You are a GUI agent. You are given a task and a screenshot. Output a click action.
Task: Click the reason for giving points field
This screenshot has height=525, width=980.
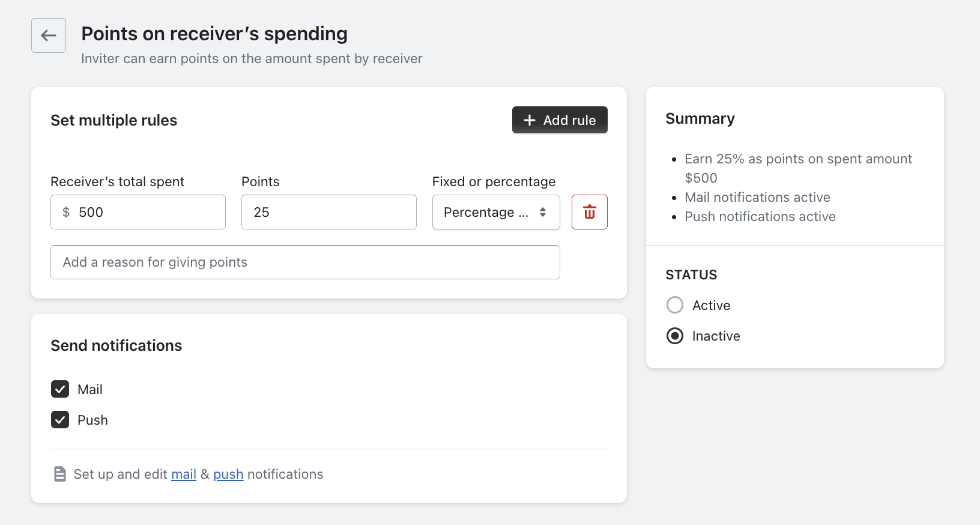click(305, 262)
